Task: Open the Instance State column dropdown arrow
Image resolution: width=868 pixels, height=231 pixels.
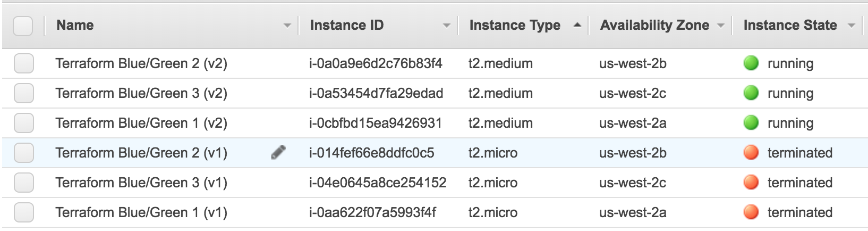Action: click(852, 26)
